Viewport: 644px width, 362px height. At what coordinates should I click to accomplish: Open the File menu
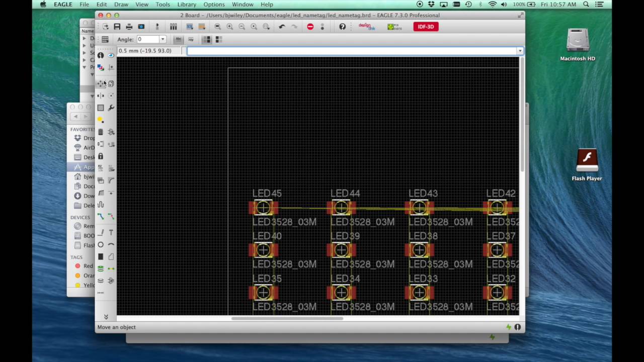84,5
